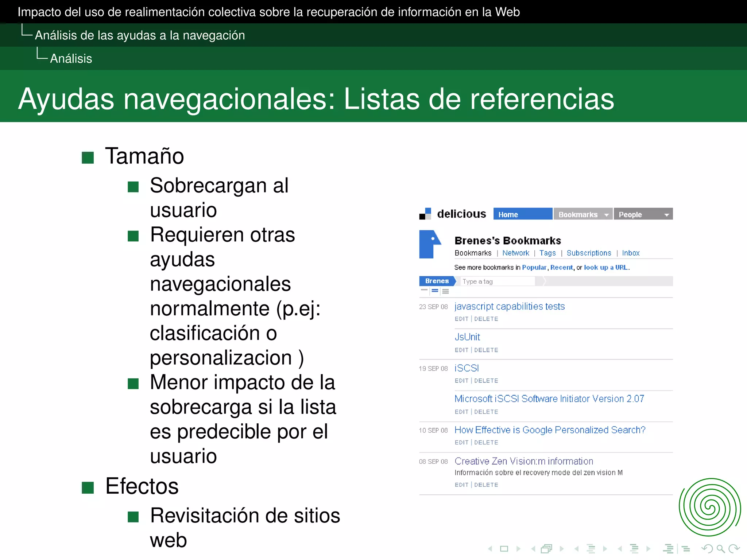The image size is (747, 560).
Task: Click the Brenes breadcrumb tag
Action: click(x=437, y=281)
